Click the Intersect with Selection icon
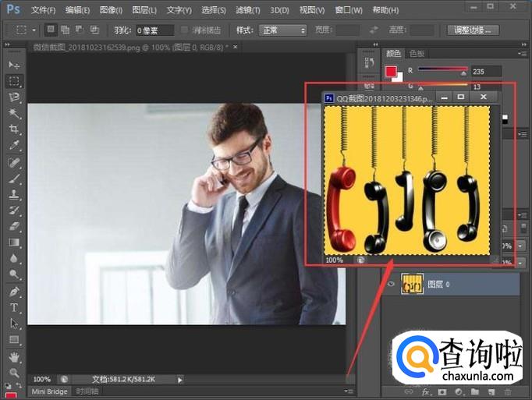Image resolution: width=532 pixels, height=400 pixels. point(94,30)
